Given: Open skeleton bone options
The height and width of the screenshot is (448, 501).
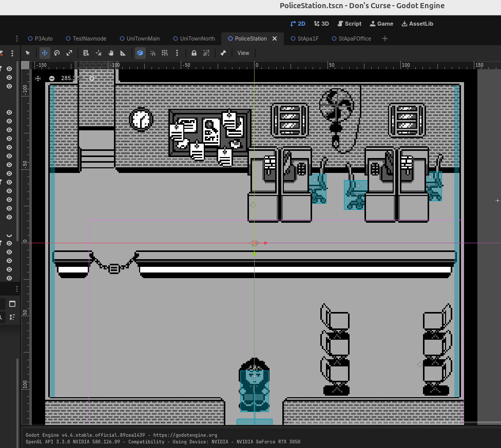Looking at the screenshot, I should tap(223, 53).
